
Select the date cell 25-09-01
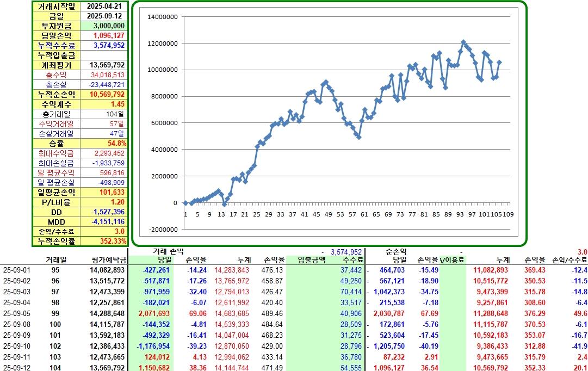click(17, 270)
